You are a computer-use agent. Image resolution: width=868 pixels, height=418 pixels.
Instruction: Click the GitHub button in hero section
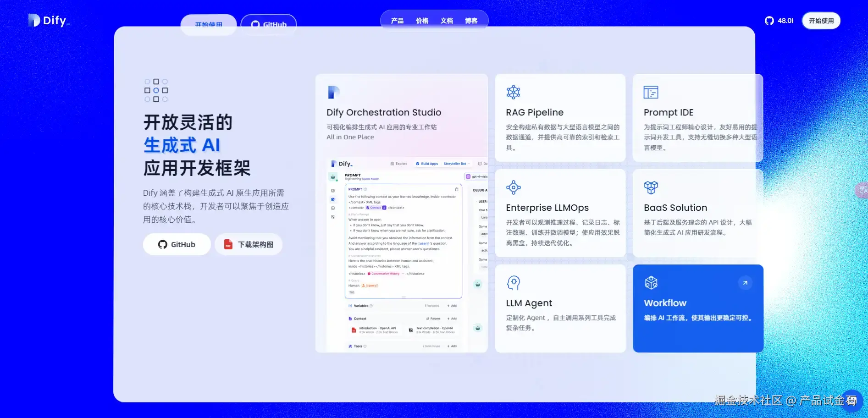(x=177, y=244)
